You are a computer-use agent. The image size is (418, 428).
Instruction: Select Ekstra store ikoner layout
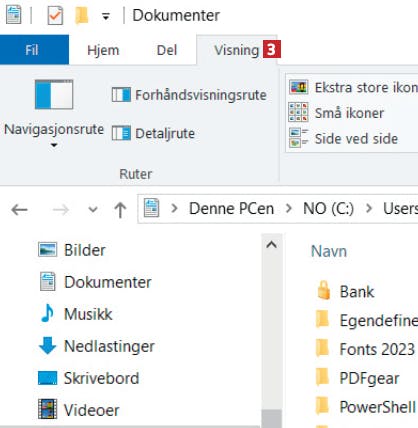(353, 88)
